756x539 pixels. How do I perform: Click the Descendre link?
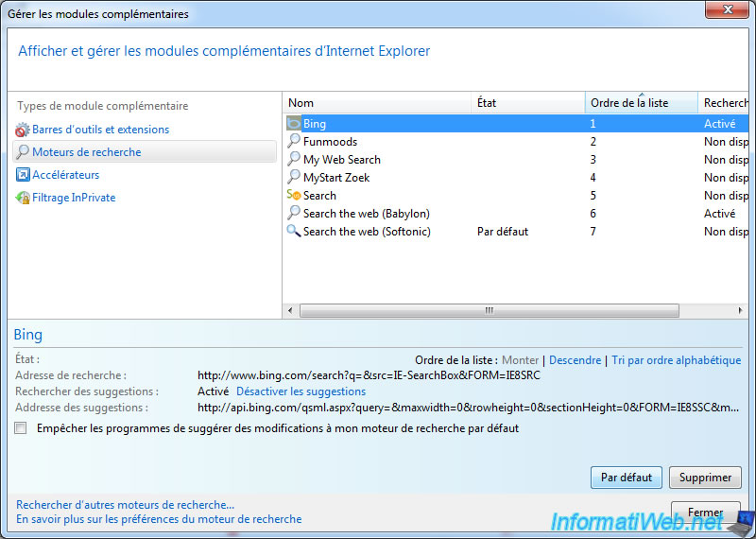(x=576, y=360)
